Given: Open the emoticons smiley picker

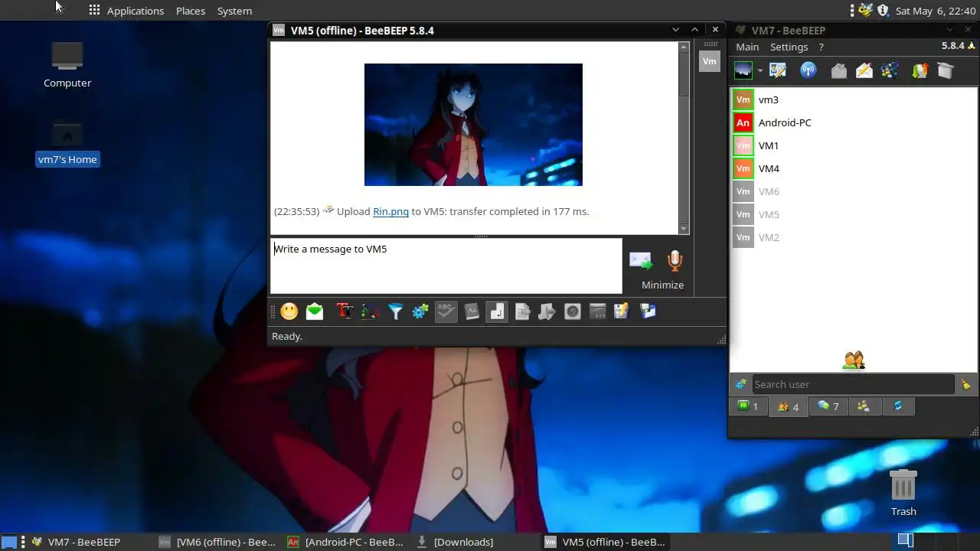Looking at the screenshot, I should (289, 311).
